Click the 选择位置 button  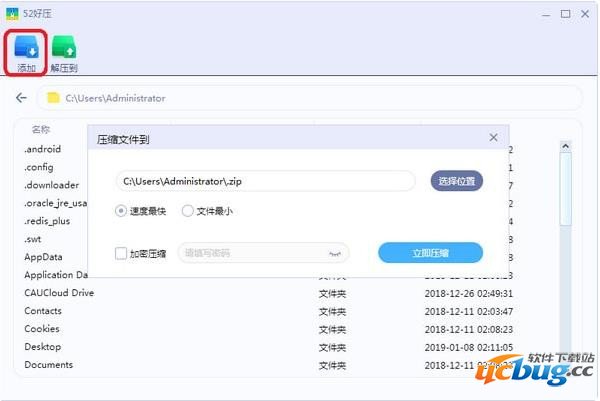click(x=457, y=181)
